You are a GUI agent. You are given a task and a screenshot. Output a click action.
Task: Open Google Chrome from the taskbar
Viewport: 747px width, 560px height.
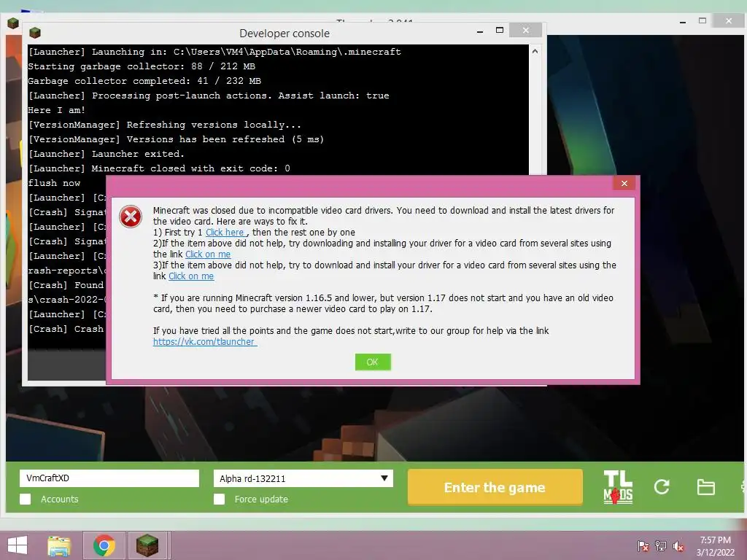click(104, 545)
